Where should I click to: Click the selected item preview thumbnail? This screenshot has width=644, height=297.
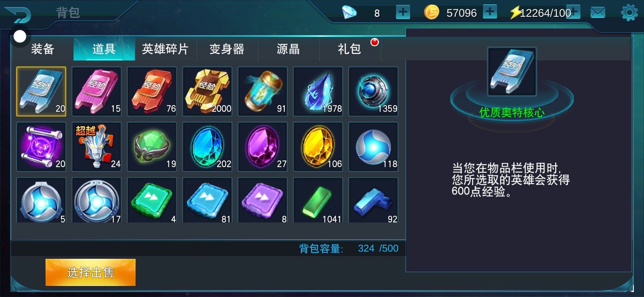[x=512, y=72]
